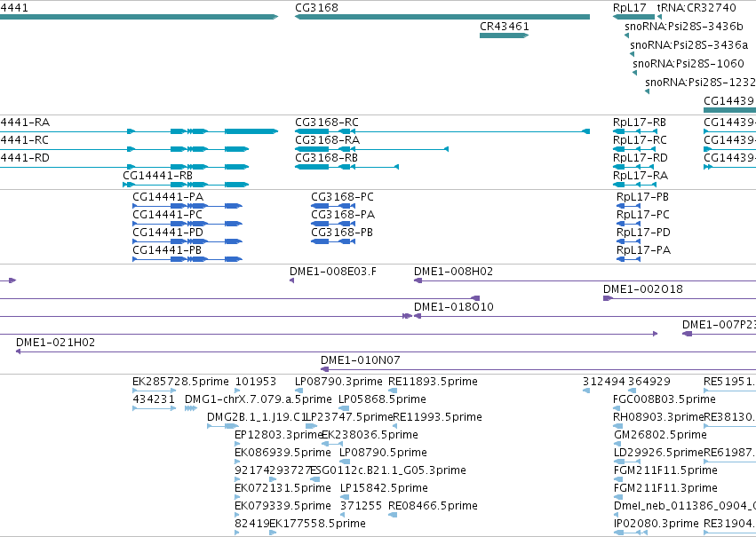Click the DME1-008H02 label
The image size is (756, 537).
click(454, 272)
